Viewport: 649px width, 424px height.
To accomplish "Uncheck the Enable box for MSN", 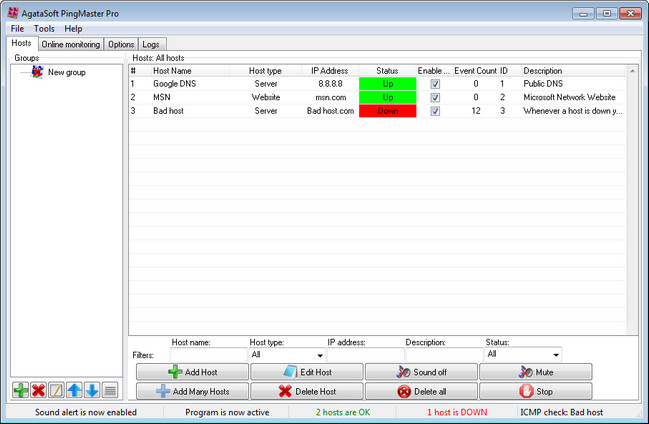I will [x=435, y=98].
